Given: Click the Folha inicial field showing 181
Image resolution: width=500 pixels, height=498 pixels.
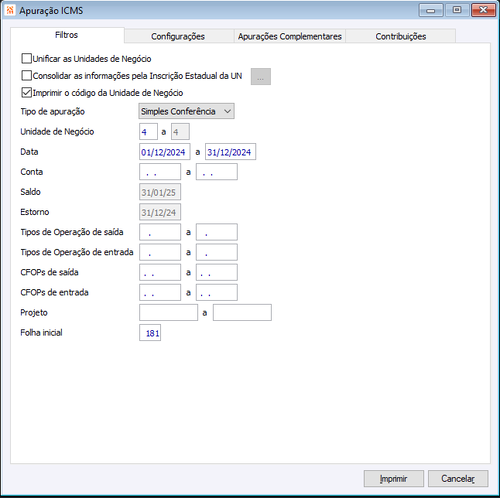Looking at the screenshot, I should click(150, 333).
